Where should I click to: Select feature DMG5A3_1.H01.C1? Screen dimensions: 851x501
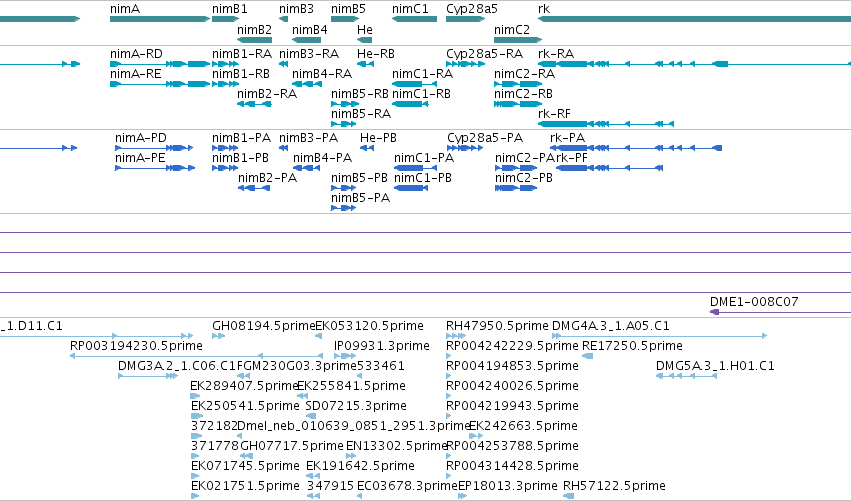[715, 366]
